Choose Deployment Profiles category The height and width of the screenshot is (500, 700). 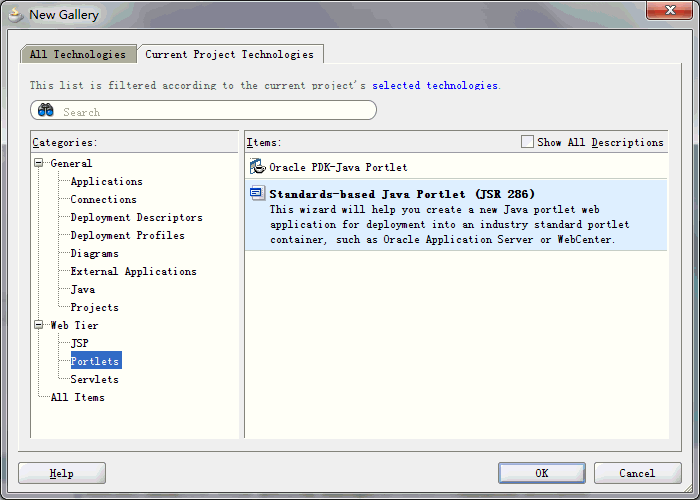[128, 235]
